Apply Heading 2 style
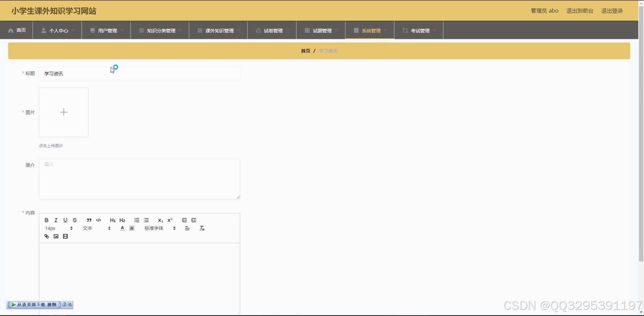 (x=122, y=220)
